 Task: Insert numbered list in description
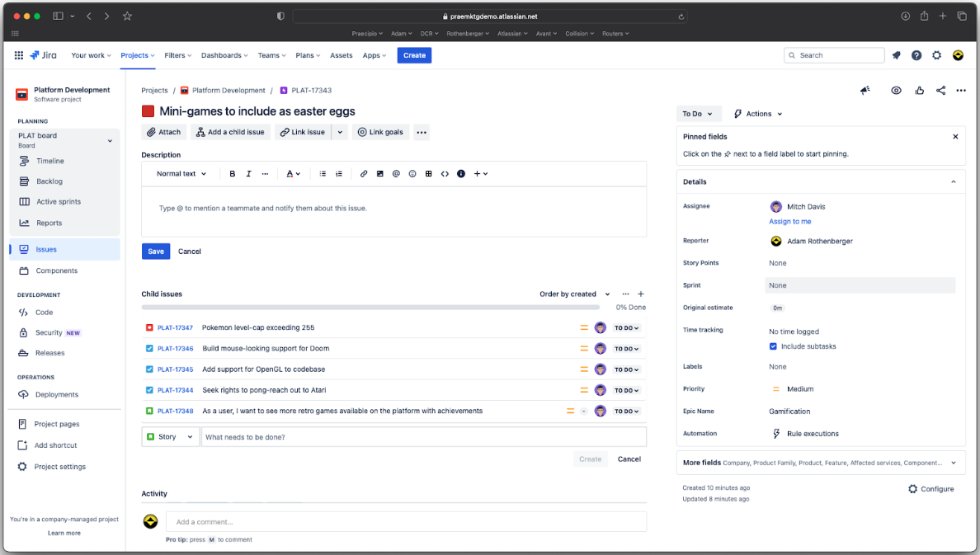coord(339,174)
